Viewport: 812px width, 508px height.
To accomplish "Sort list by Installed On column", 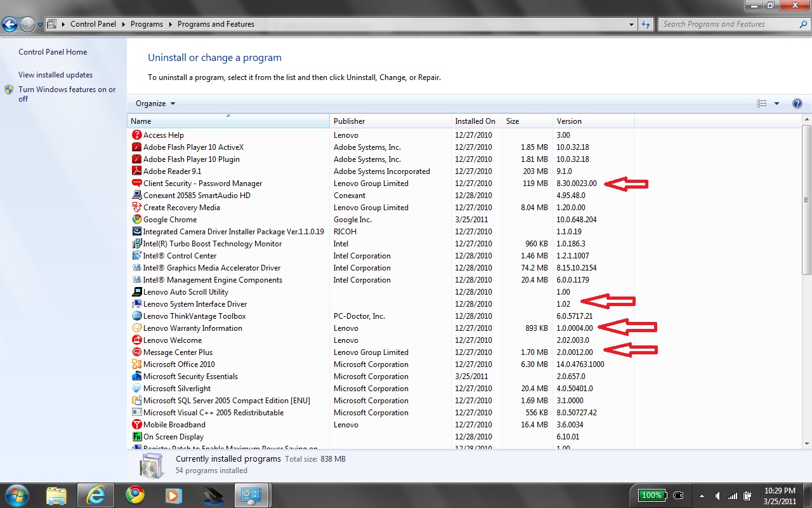I will pos(476,121).
